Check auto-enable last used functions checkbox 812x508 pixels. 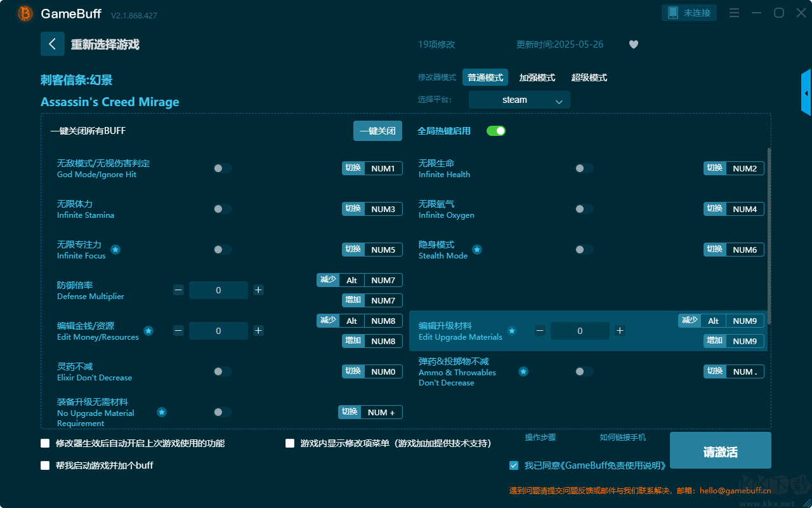45,443
